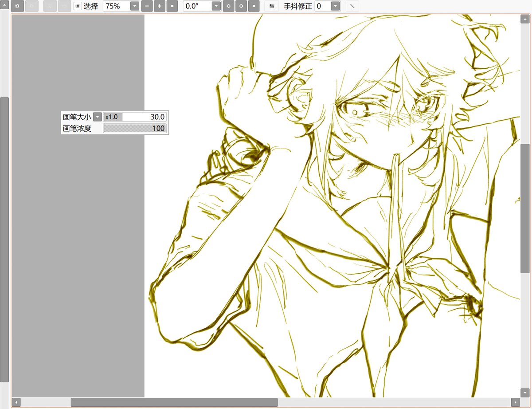Rotate canvas counterclockwise
Image resolution: width=532 pixels, height=409 pixels.
click(x=228, y=6)
